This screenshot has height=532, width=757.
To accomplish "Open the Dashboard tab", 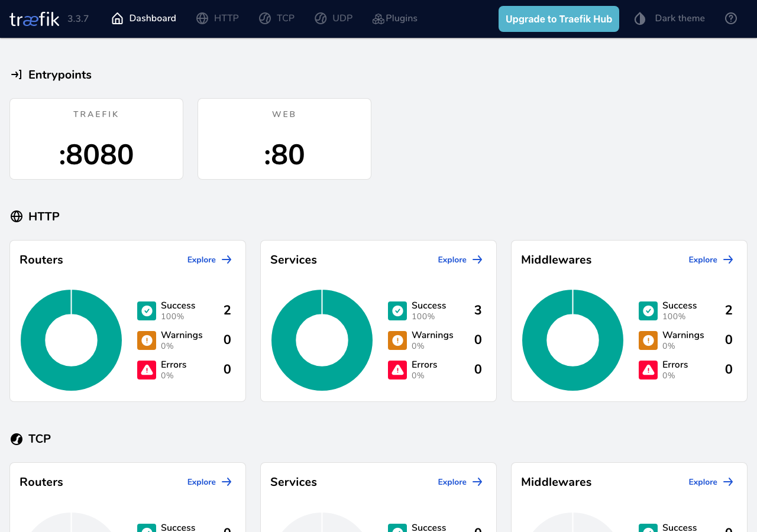I will pyautogui.click(x=144, y=18).
